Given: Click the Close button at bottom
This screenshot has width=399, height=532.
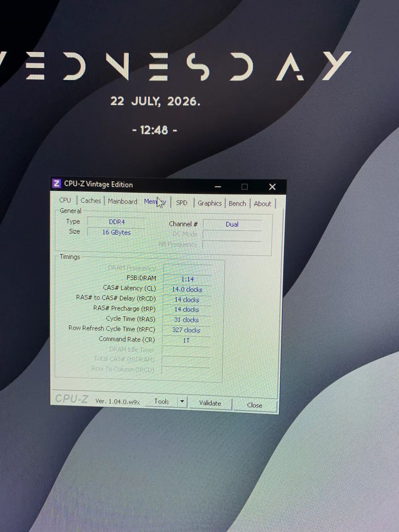Looking at the screenshot, I should (254, 405).
